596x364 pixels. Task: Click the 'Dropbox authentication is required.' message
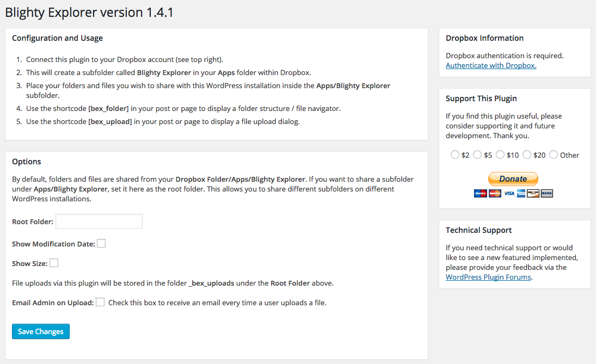tap(505, 55)
